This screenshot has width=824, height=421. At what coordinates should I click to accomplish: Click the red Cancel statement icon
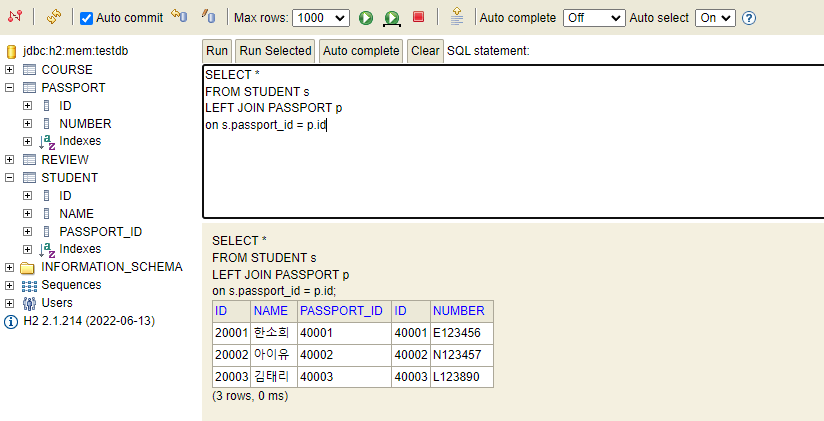pos(418,17)
